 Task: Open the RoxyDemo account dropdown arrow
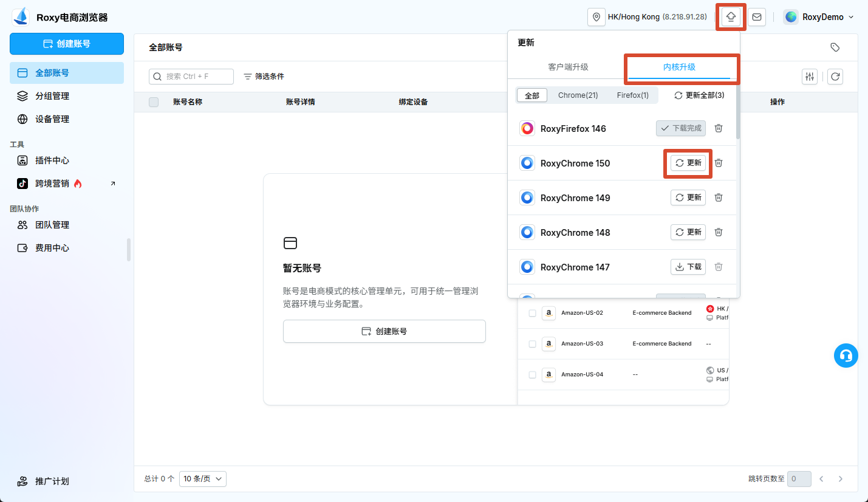click(851, 17)
